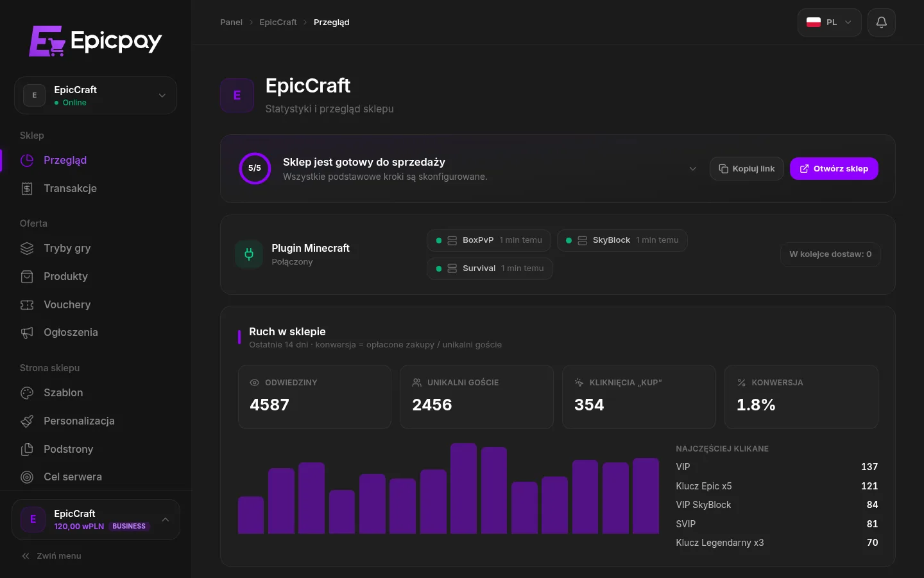Viewport: 924px width, 578px height.
Task: Click the Produkty bag icon
Action: click(27, 277)
